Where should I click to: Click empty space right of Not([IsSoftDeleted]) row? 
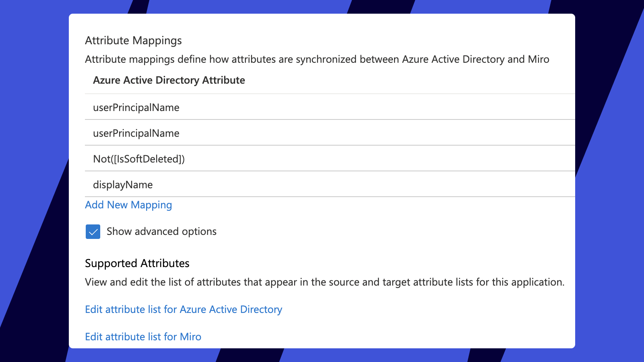pos(362,159)
